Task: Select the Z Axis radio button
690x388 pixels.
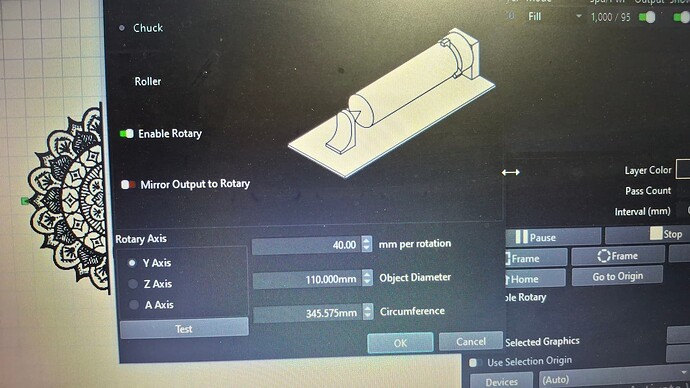Action: (133, 284)
